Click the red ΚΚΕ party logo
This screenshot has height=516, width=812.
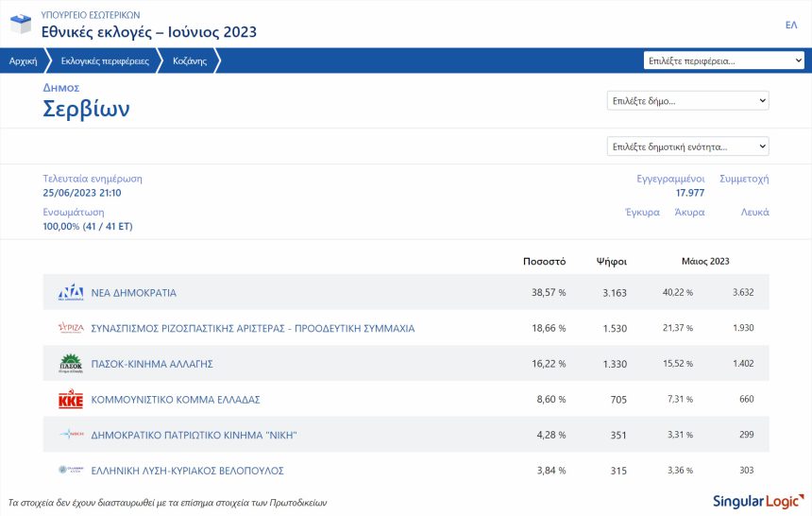71,400
